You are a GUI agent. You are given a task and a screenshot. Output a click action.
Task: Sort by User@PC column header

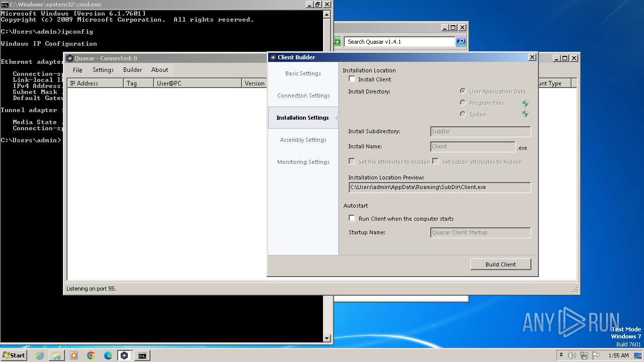[x=198, y=83]
